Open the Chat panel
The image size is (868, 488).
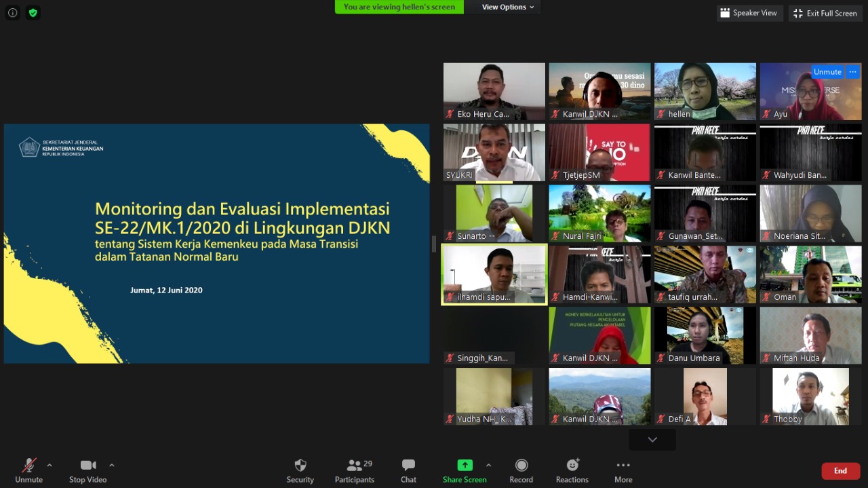pos(408,466)
